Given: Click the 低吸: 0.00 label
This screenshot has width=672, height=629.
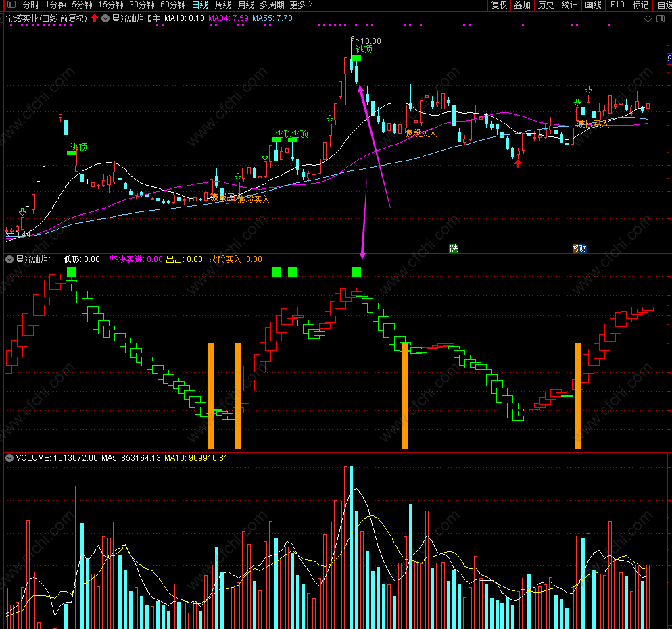Looking at the screenshot, I should [x=81, y=259].
